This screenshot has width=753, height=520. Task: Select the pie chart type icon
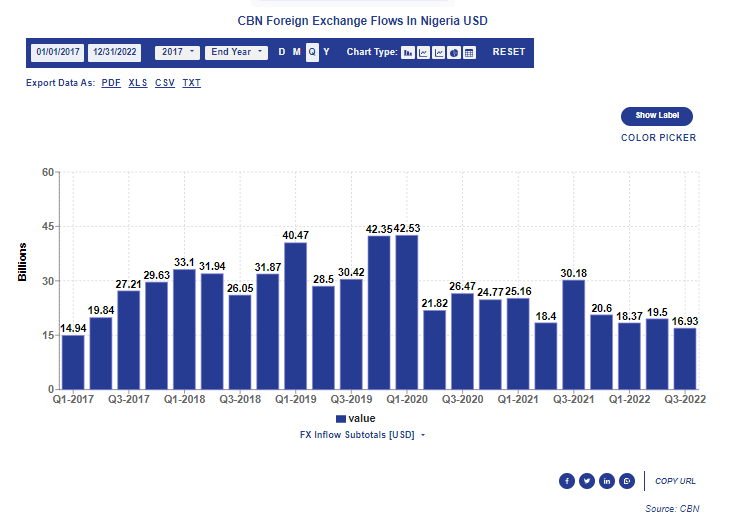pyautogui.click(x=454, y=52)
